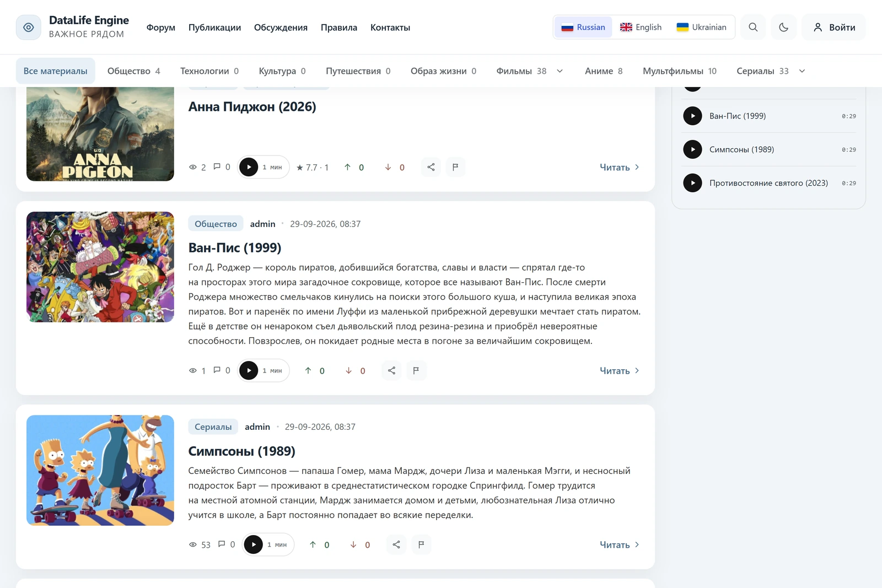
Task: Click the DataLife Engine eye logo icon
Action: pos(29,28)
